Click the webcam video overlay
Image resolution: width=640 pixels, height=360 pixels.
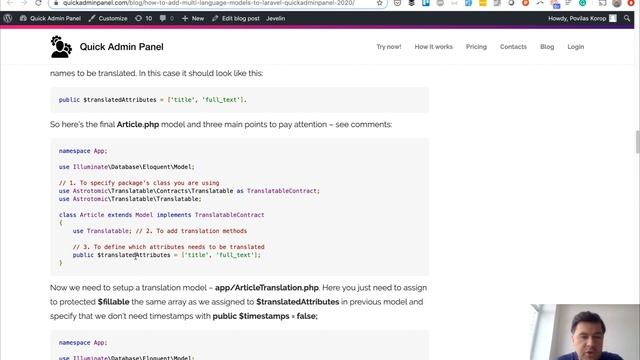click(x=585, y=332)
